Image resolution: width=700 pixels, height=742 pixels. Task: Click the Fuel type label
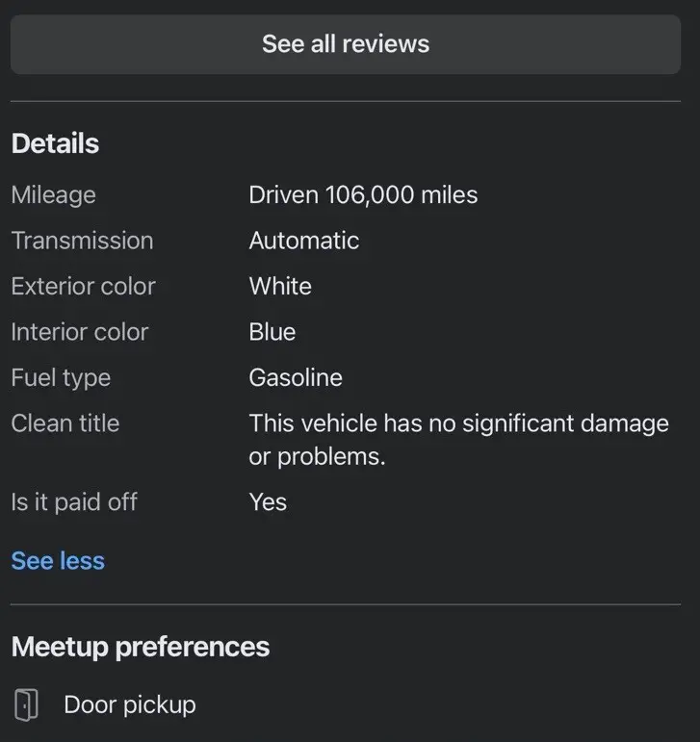(x=61, y=378)
